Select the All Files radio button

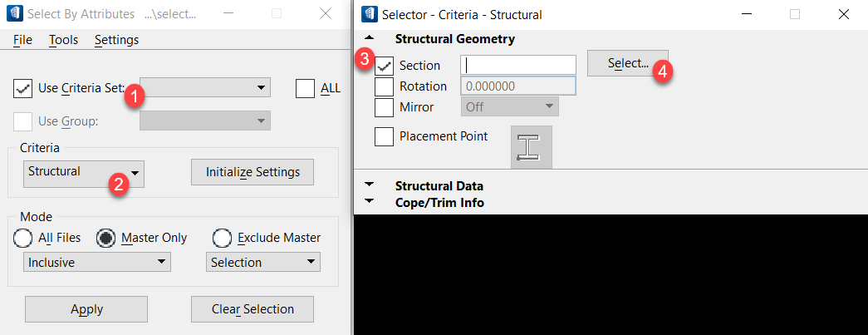23,238
